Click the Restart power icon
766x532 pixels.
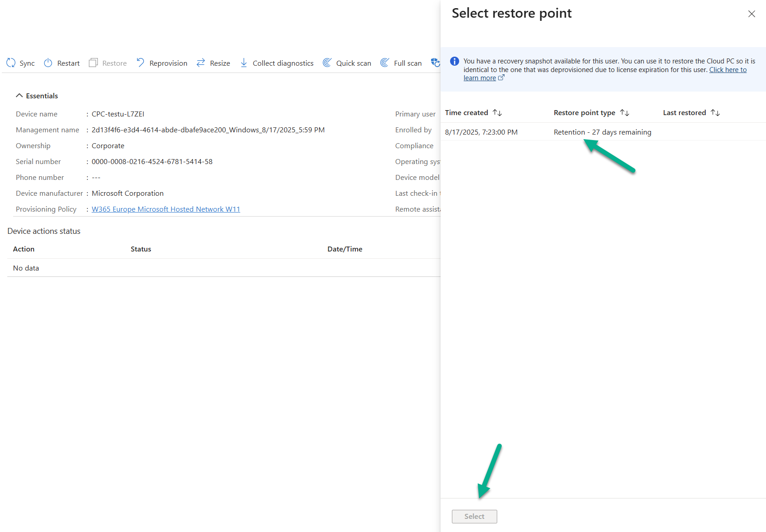point(48,63)
